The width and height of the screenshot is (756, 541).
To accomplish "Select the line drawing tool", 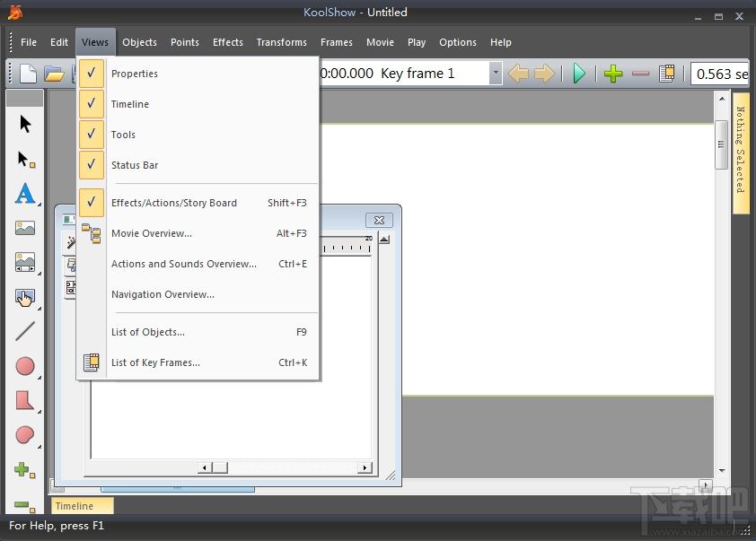I will point(25,331).
